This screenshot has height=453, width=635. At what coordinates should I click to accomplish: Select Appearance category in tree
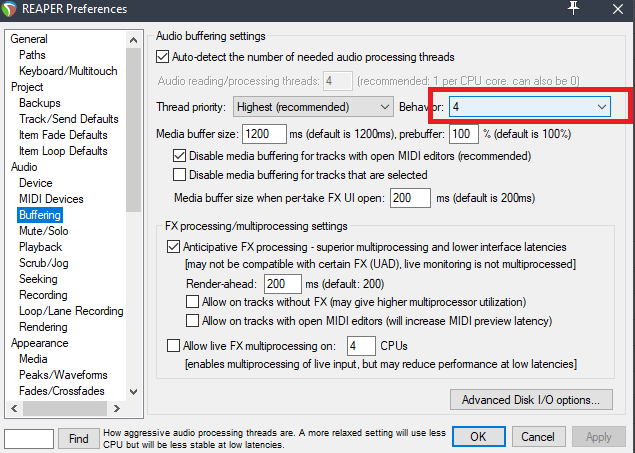click(39, 343)
